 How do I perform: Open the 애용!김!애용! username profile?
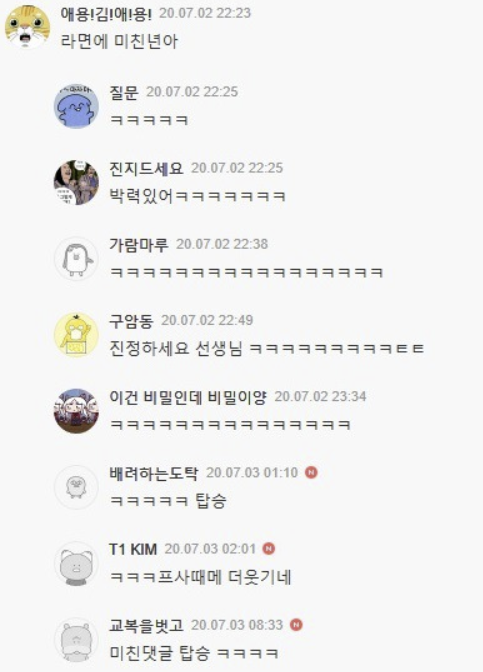(106, 14)
